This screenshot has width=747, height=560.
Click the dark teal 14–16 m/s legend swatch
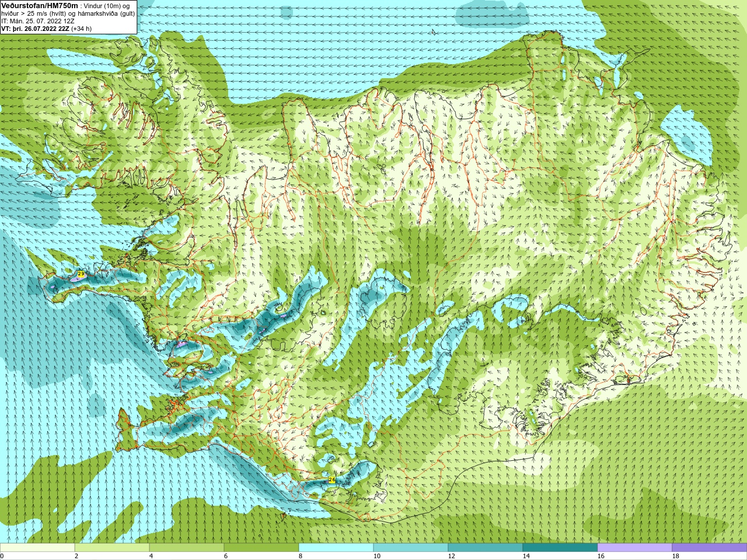point(560,548)
